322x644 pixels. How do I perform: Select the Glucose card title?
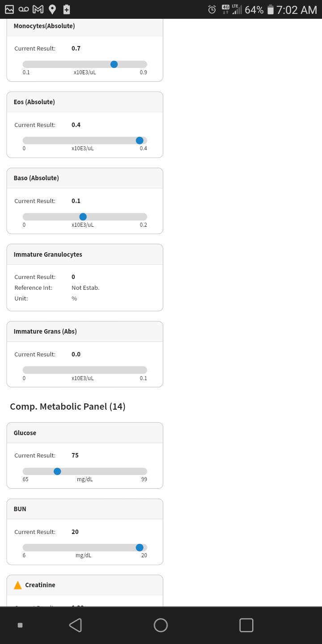[25, 433]
